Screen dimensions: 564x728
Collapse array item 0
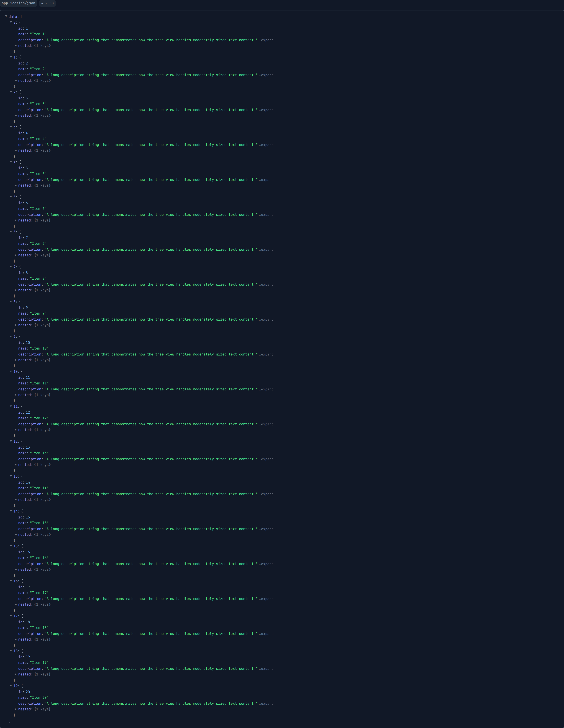[x=11, y=22]
